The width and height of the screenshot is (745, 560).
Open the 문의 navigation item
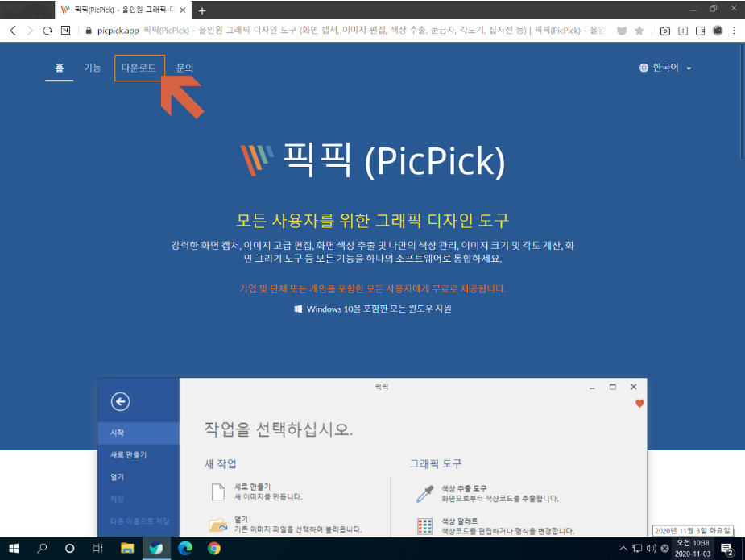click(x=184, y=68)
